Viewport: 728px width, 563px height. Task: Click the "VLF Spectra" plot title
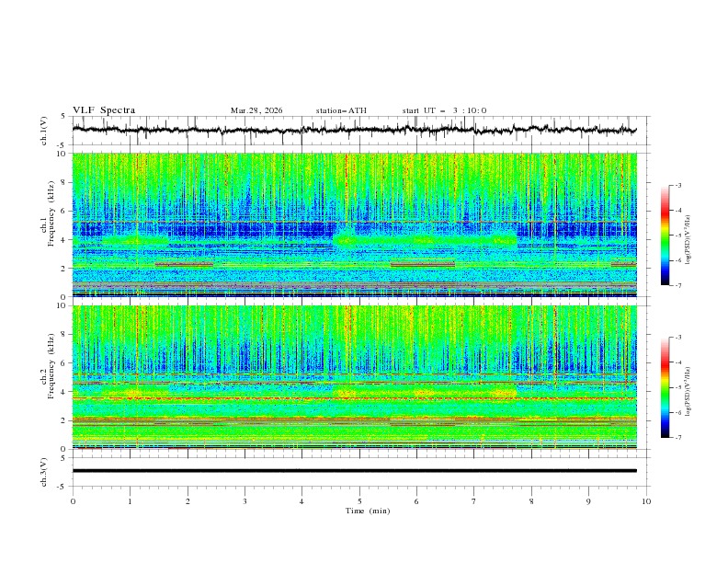[104, 110]
